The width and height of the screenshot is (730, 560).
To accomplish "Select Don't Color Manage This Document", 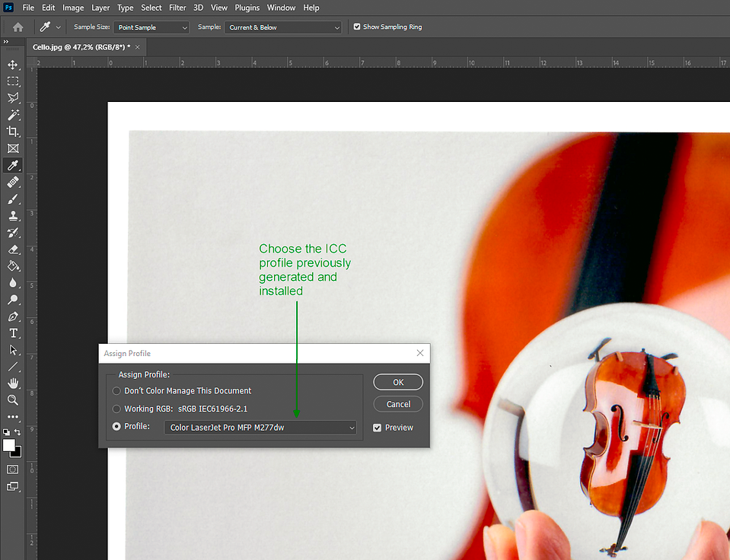I will click(x=116, y=391).
